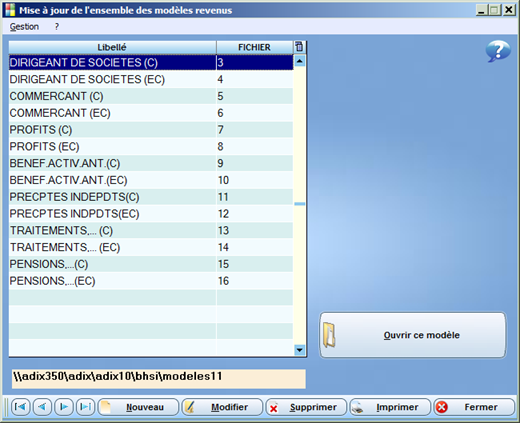This screenshot has height=423, width=520.
Task: Click FICHIER cell value 8
Action: [255, 146]
